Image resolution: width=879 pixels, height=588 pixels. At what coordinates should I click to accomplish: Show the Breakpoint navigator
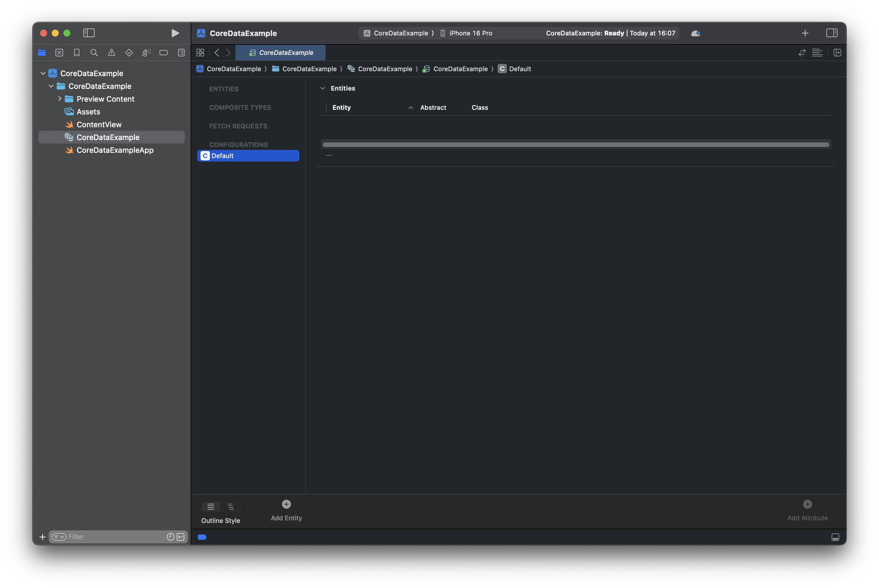[x=164, y=53]
